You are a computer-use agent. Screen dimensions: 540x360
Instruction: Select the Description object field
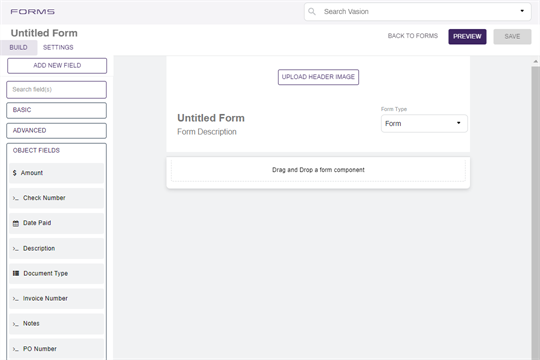56,248
